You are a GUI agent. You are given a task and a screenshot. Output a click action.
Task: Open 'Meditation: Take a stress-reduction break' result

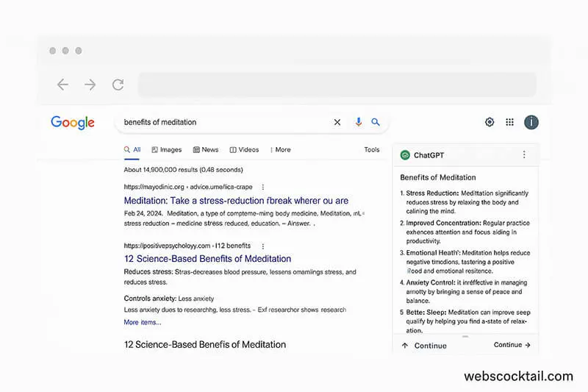[x=236, y=201]
